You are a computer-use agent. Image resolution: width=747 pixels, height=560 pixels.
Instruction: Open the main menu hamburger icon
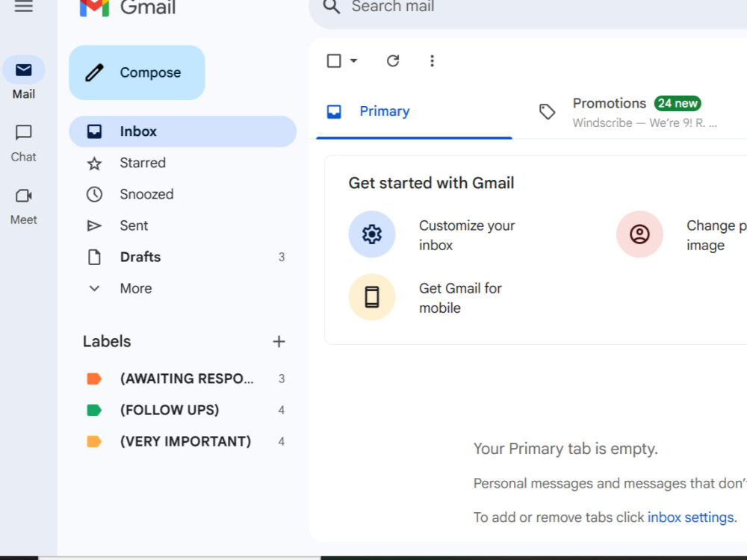click(x=23, y=6)
